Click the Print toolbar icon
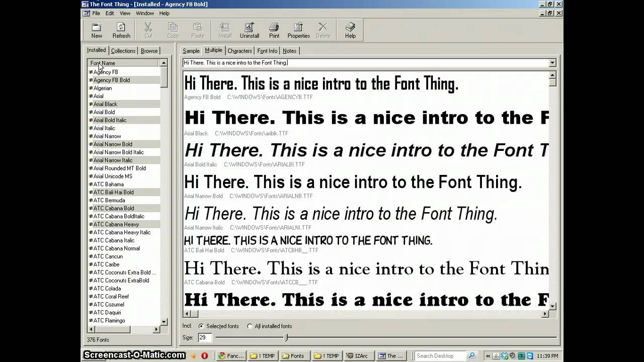 pyautogui.click(x=274, y=30)
